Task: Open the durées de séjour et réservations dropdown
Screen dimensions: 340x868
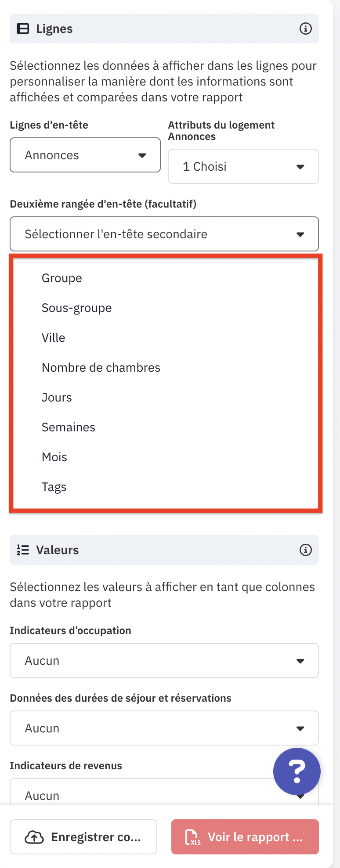Action: tap(164, 728)
